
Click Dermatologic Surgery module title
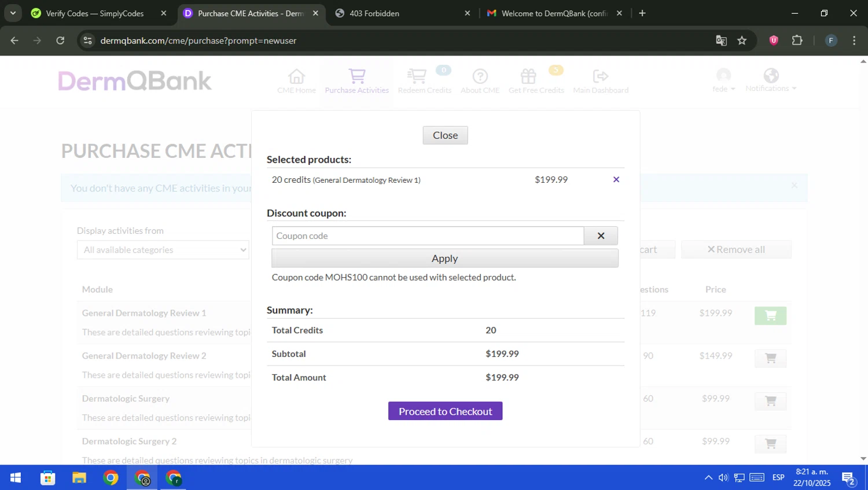tap(126, 399)
